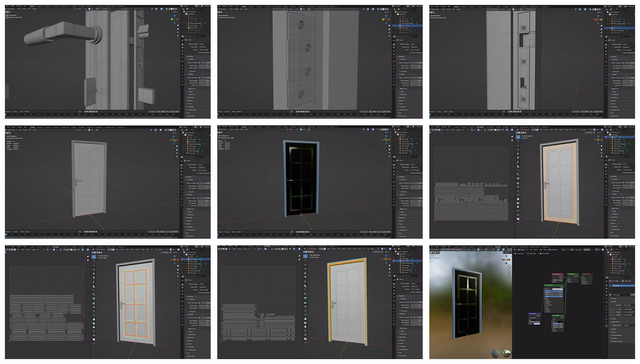
Task: Open Mesh menu in orange panel-grid screenshot
Action: 132,250
